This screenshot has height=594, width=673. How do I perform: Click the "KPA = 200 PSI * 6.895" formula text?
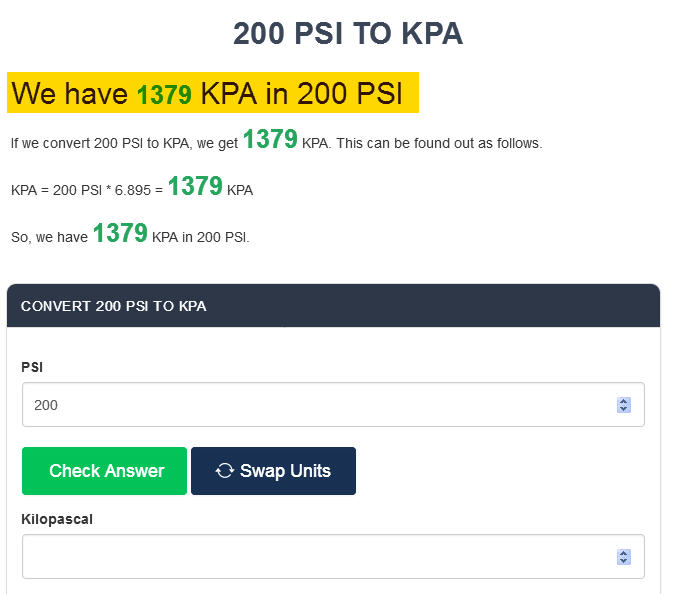pos(85,190)
